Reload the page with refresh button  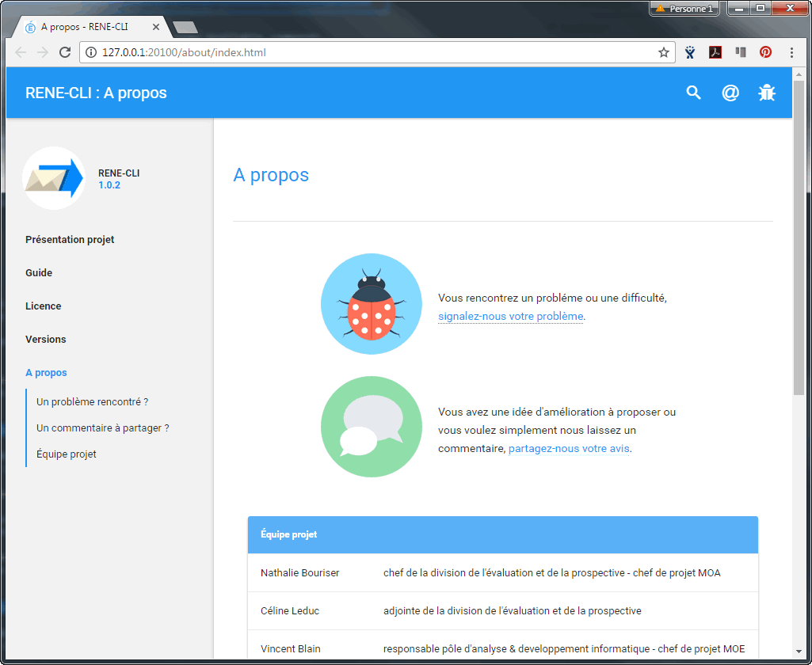point(65,53)
